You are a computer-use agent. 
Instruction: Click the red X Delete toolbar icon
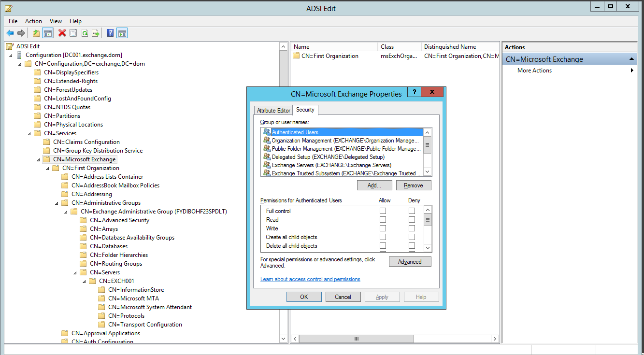coord(62,33)
